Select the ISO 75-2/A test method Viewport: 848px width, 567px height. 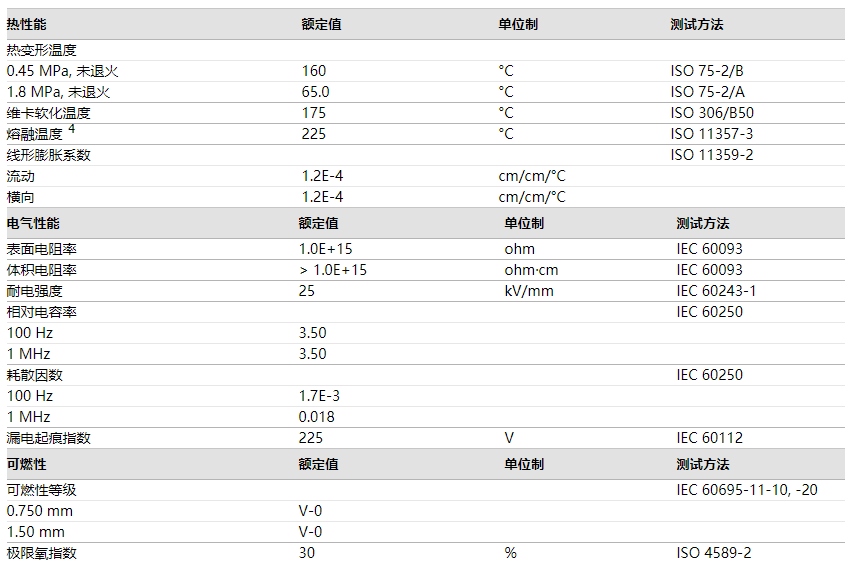[707, 92]
